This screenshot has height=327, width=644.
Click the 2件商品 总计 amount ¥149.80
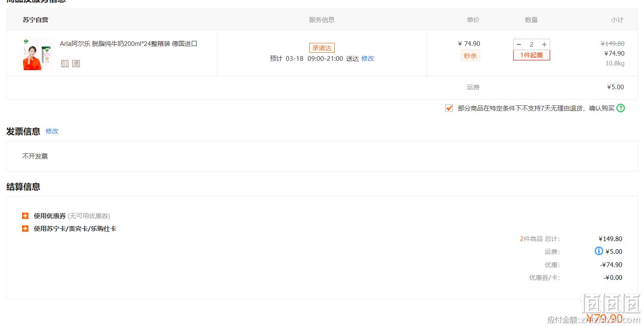[610, 239]
